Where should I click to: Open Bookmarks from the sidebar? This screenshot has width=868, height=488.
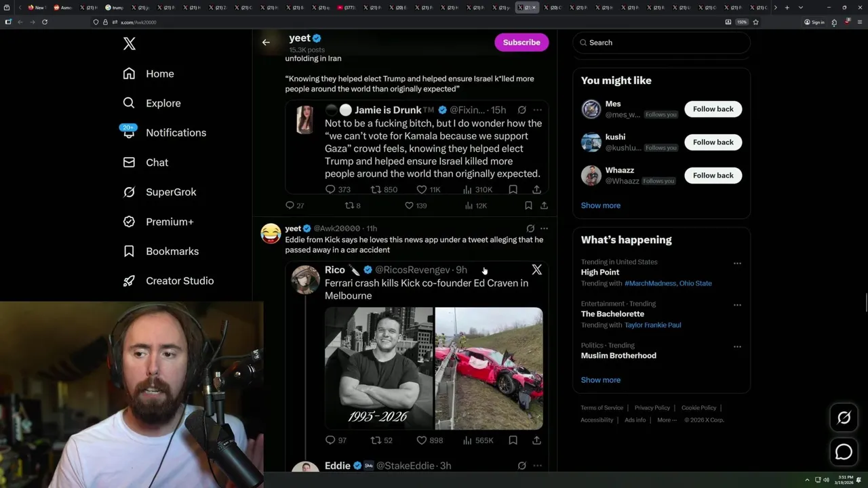161,251
